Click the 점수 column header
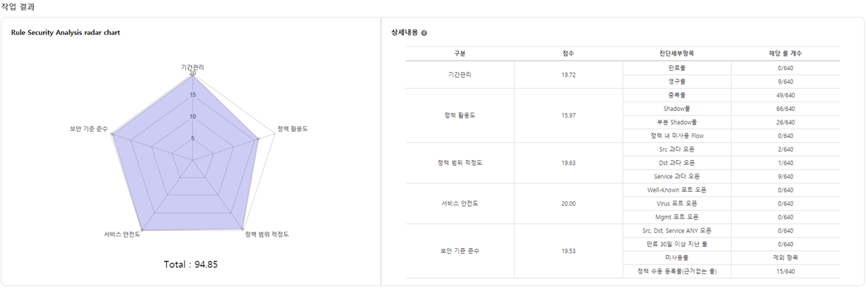Viewport: 868px width, 288px height. point(568,53)
